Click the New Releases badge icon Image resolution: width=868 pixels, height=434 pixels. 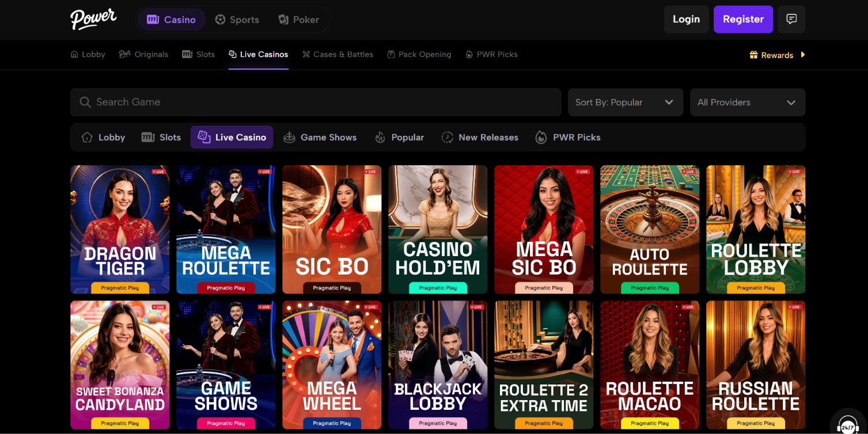[447, 137]
